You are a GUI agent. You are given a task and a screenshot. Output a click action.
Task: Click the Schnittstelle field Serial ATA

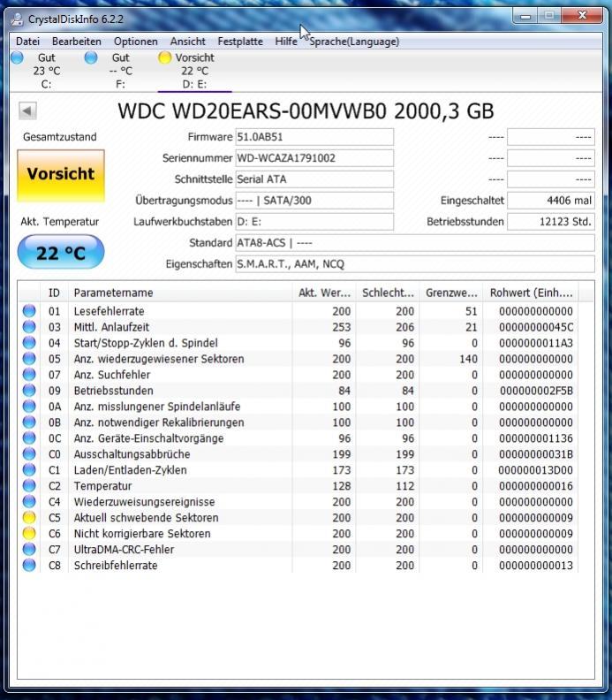pyautogui.click(x=314, y=179)
